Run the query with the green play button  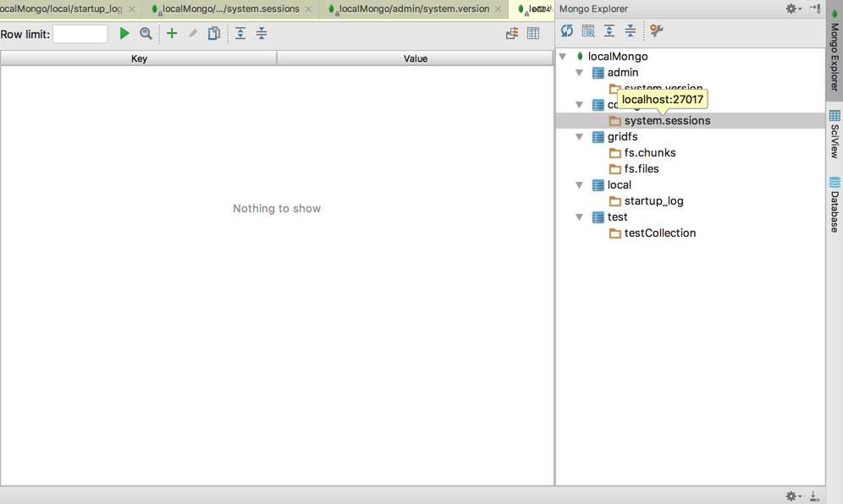[124, 33]
